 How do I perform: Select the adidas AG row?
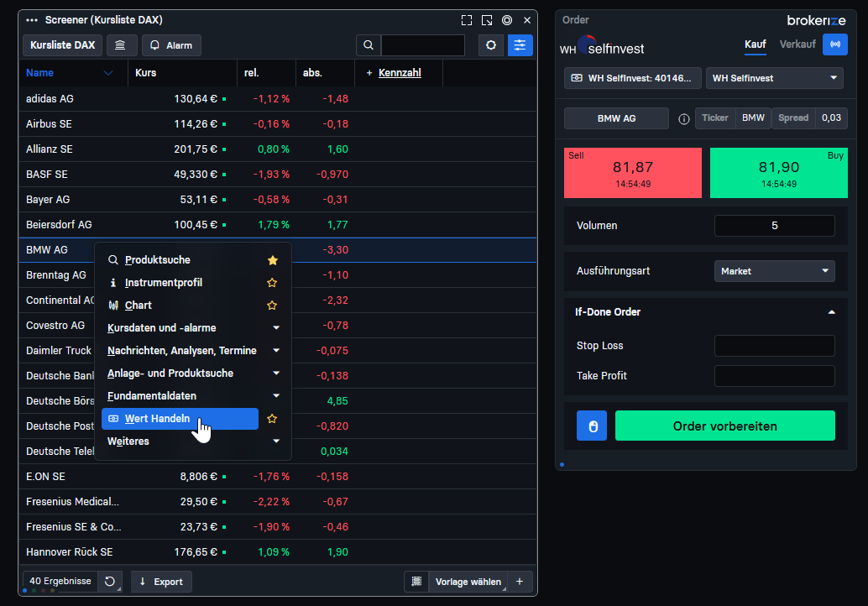[277, 99]
